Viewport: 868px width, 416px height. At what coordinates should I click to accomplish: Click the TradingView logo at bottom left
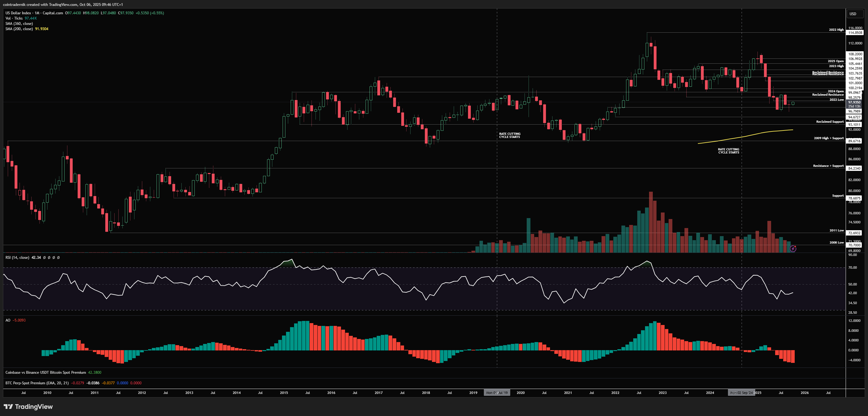28,407
